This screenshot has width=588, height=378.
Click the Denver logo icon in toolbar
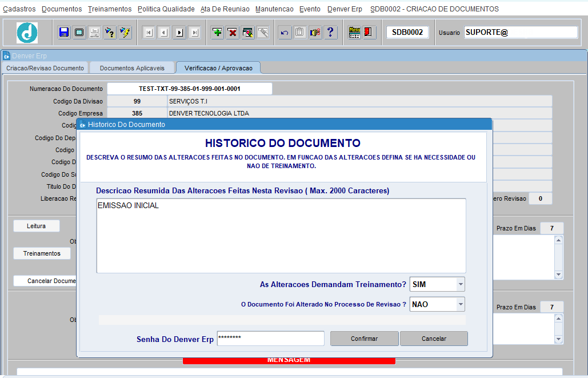(27, 33)
